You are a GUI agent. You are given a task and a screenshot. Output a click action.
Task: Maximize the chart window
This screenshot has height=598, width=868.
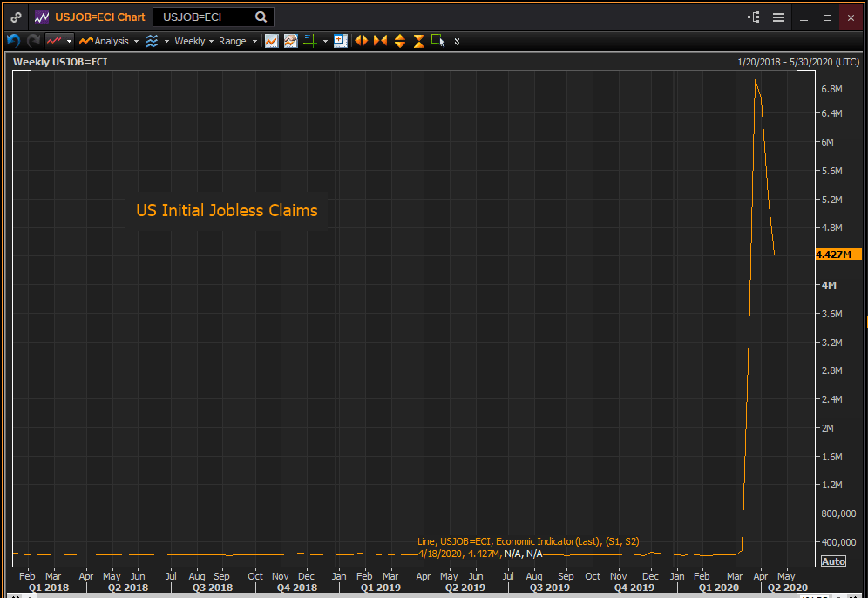827,17
